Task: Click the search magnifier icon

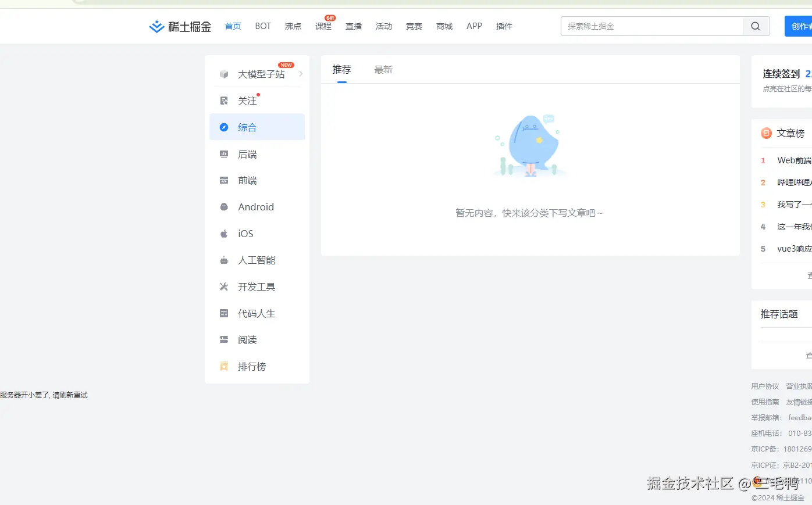Action: 755,26
